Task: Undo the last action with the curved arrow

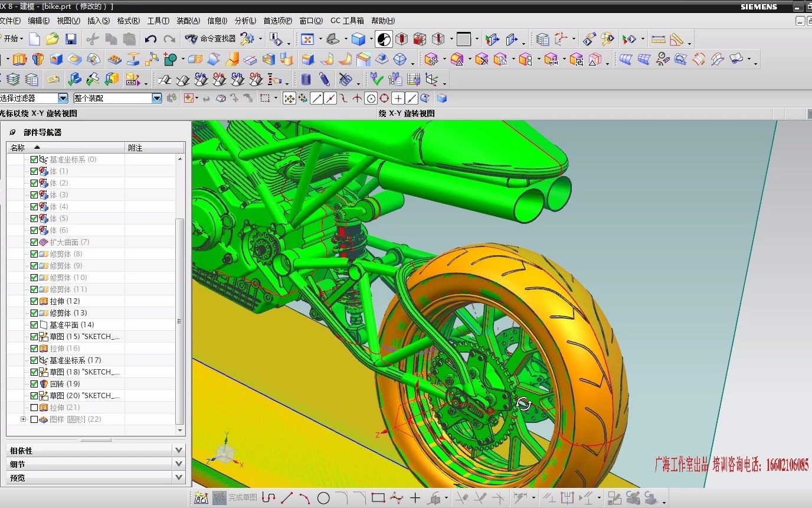Action: click(x=150, y=39)
